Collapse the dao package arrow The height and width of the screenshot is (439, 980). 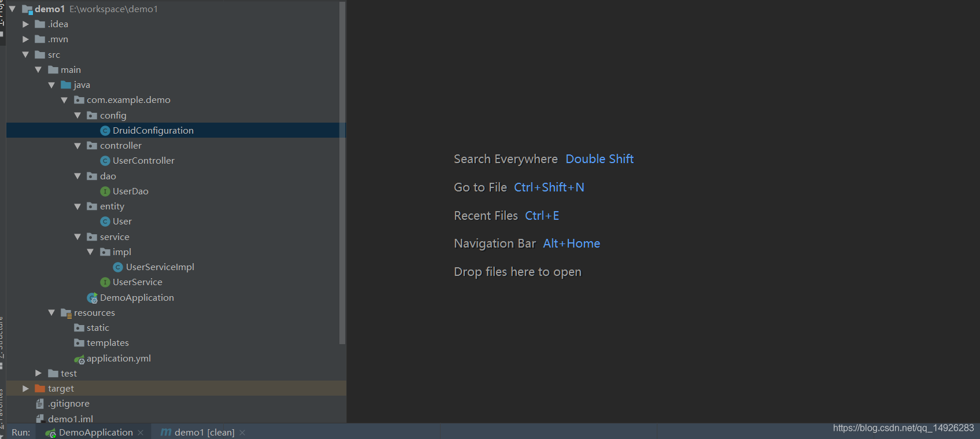point(77,176)
